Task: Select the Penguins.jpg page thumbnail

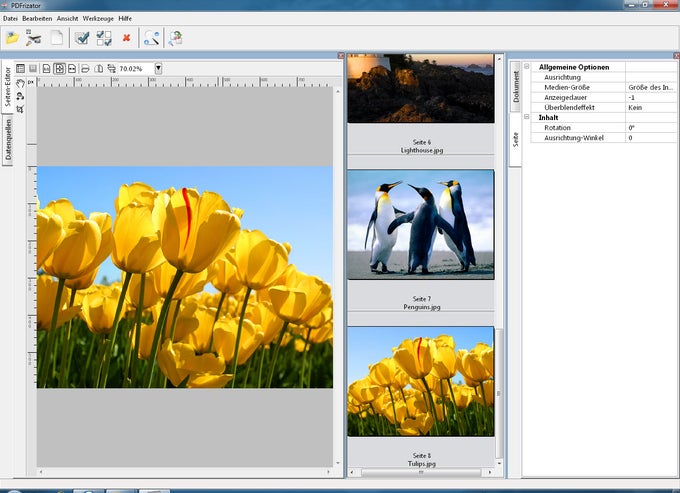Action: pyautogui.click(x=421, y=225)
